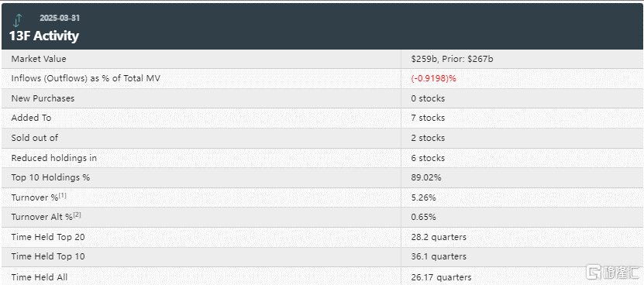644x285 pixels.
Task: Click the 89.02% top holdings value
Action: point(426,178)
